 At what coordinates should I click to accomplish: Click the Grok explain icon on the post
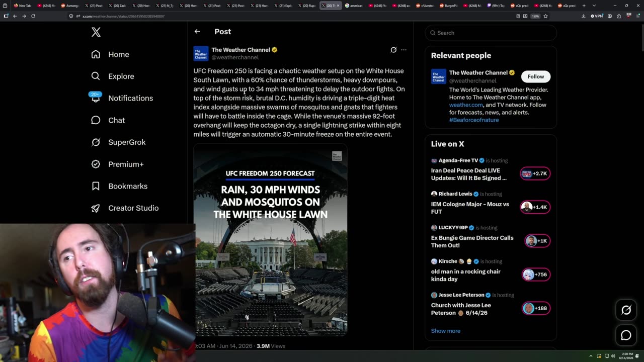click(x=393, y=50)
